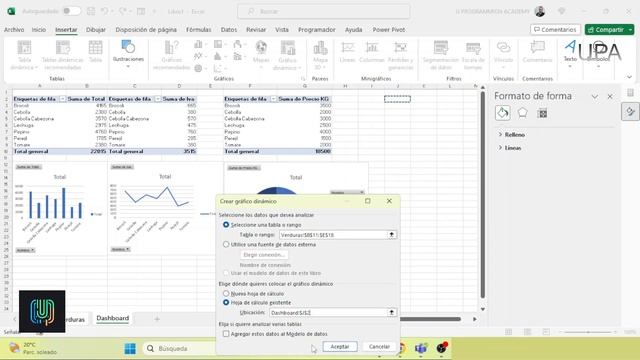Screen dimensions: 640x360
Task: Click the Vínculo ribbon icon
Action: point(503,55)
